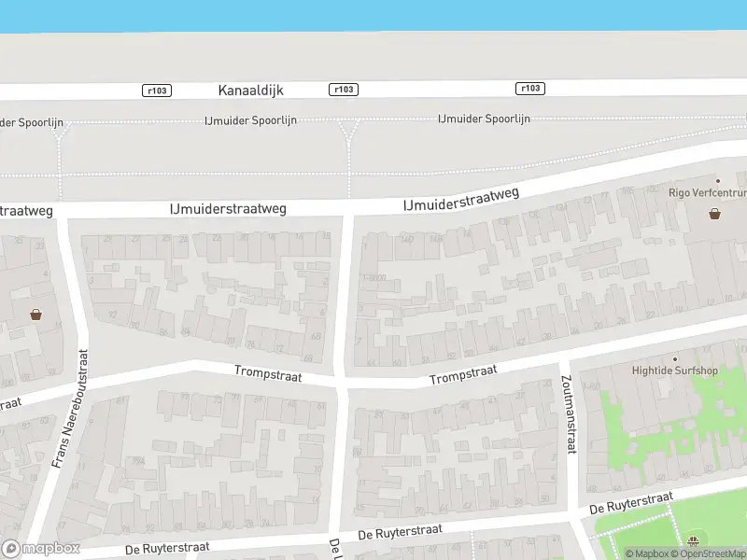Click the Rigo Verfcentrum label
Screen dimensions: 747x560
click(x=708, y=193)
